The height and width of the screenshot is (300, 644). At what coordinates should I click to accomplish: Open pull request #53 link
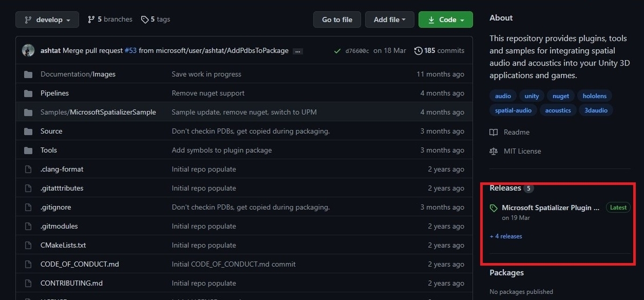click(x=130, y=50)
